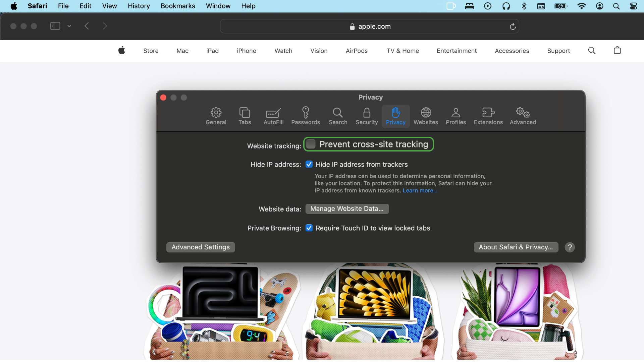Open the Accessories section

[512, 51]
